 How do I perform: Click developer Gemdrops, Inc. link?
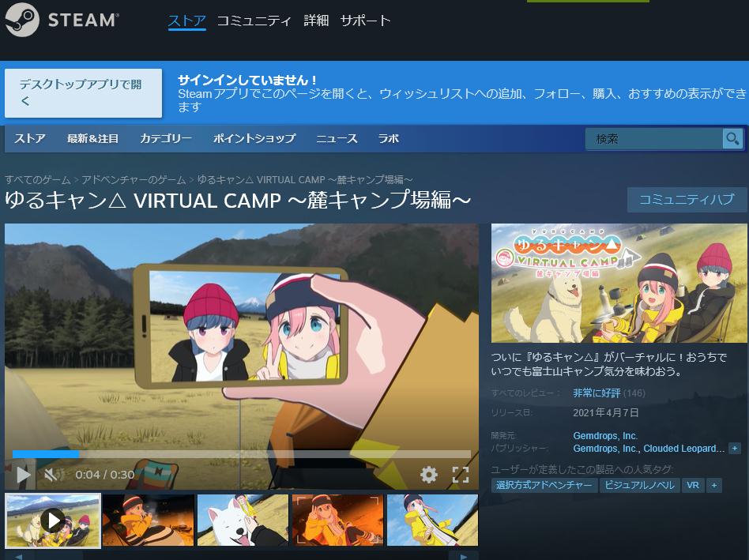(605, 436)
